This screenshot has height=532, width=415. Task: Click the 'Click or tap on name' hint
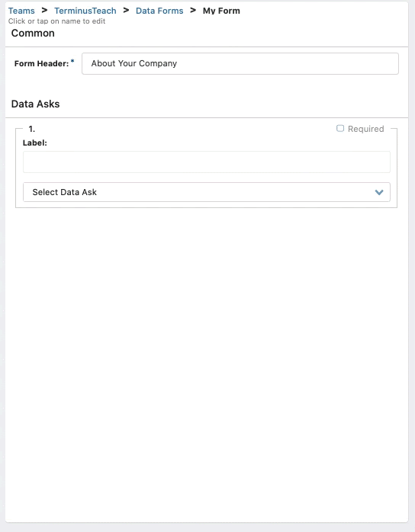click(x=56, y=21)
